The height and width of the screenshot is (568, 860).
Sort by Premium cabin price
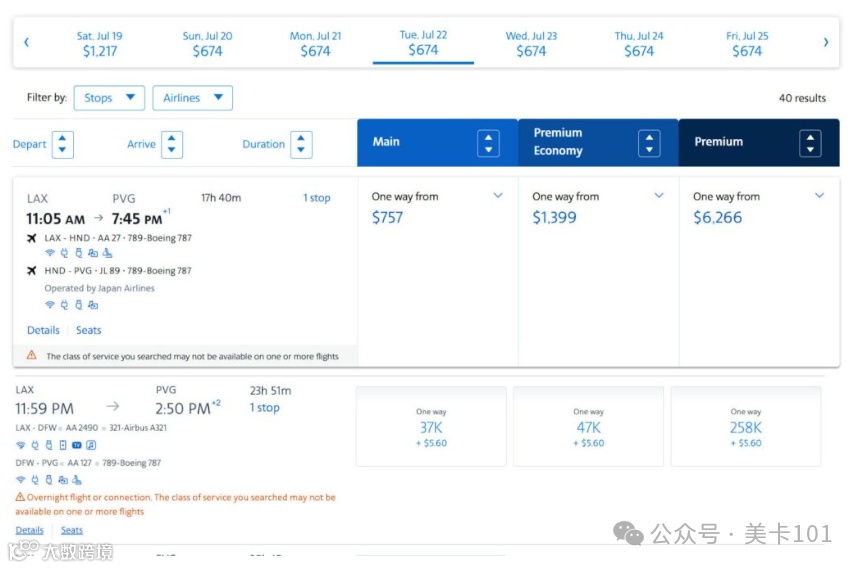pos(810,143)
